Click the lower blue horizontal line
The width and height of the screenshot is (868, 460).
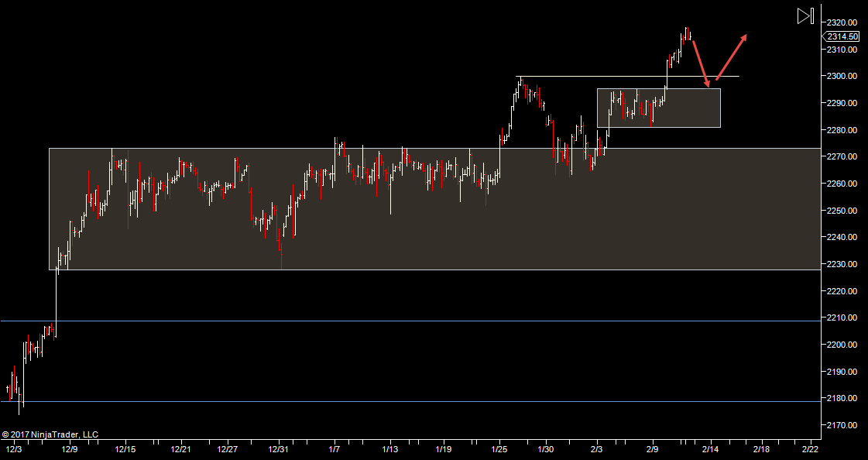click(387, 401)
